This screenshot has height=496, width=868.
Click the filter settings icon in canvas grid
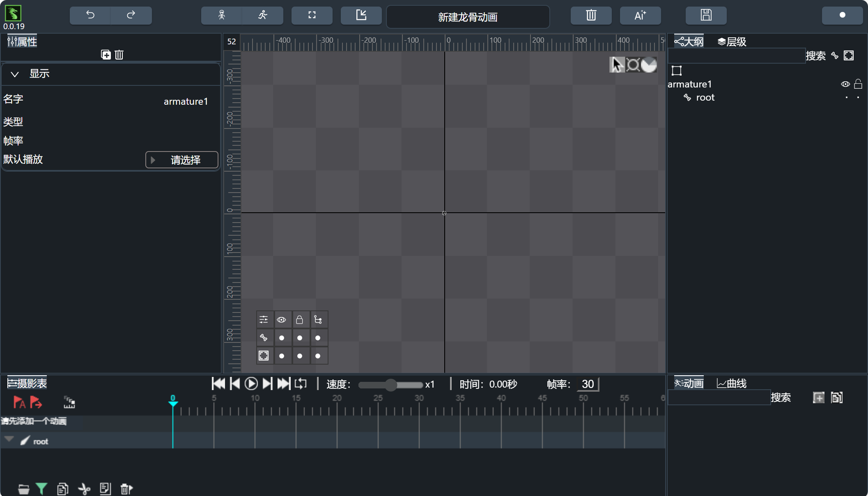pos(264,319)
